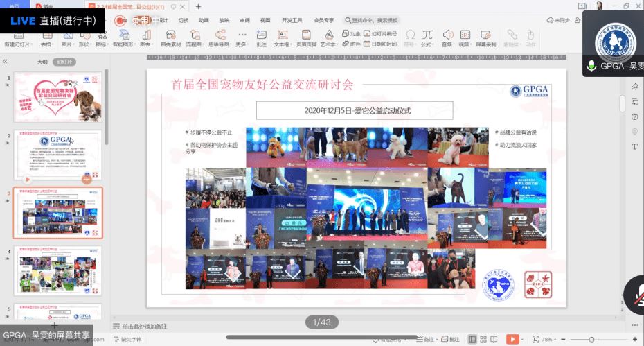
Task: Open slideshow play options dropdown arrow
Action: coord(522,339)
